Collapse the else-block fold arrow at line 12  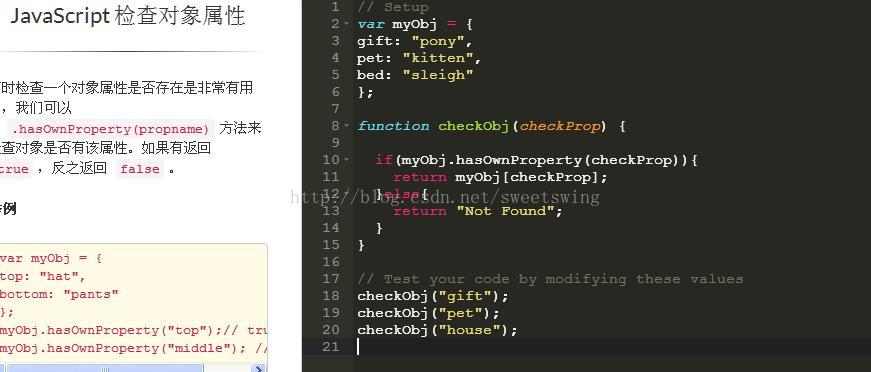tap(347, 194)
